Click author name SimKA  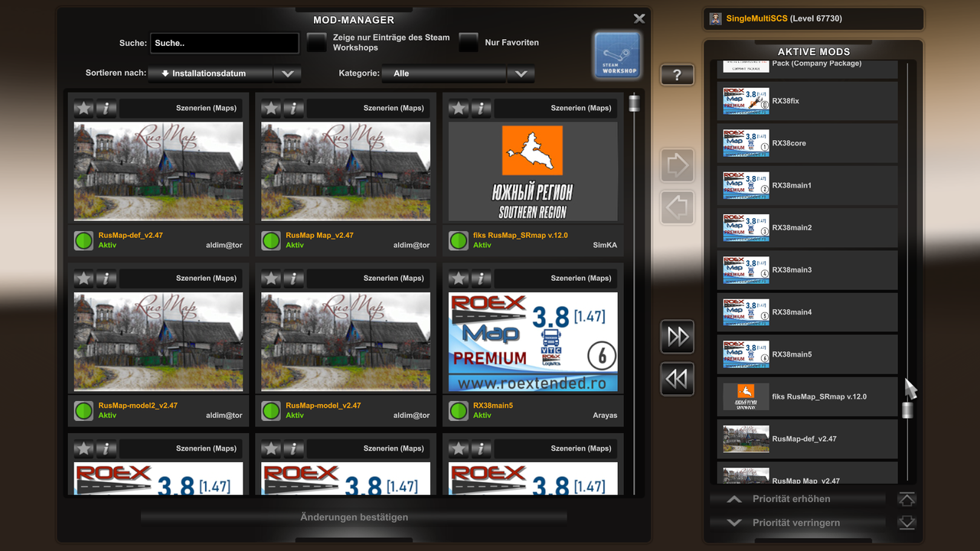tap(605, 246)
